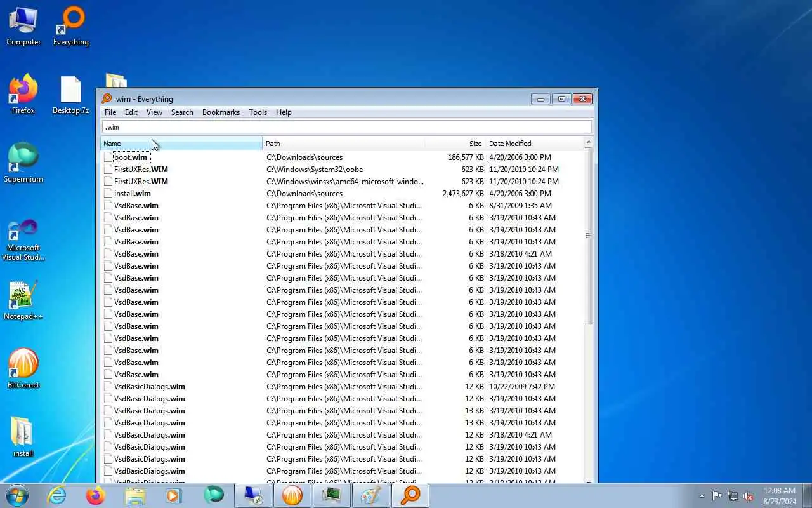
Task: Open the View menu
Action: pyautogui.click(x=154, y=112)
